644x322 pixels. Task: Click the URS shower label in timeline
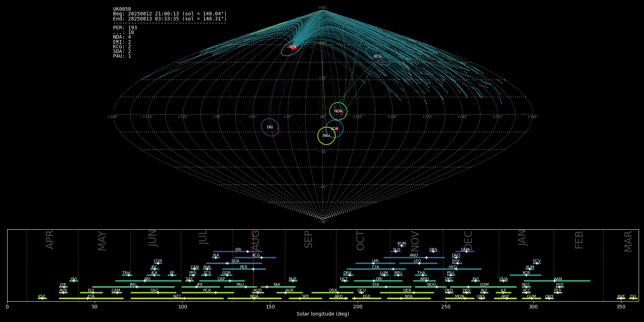480,297
